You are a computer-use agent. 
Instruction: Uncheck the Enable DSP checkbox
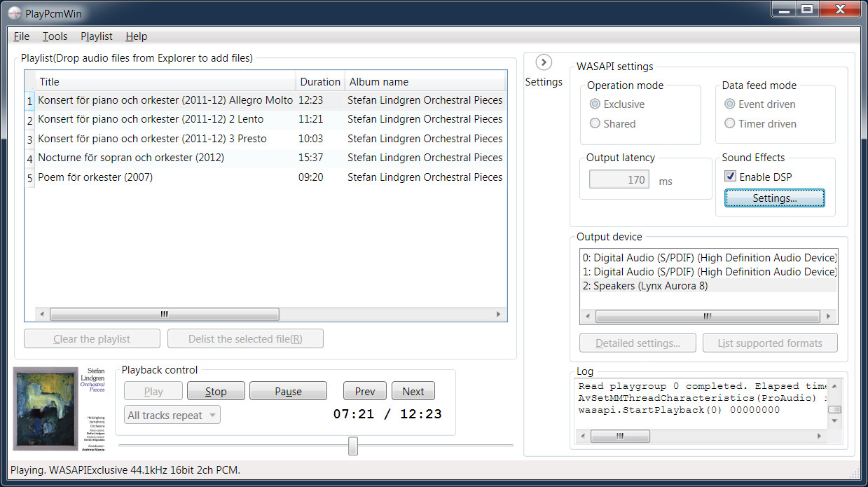pos(730,177)
